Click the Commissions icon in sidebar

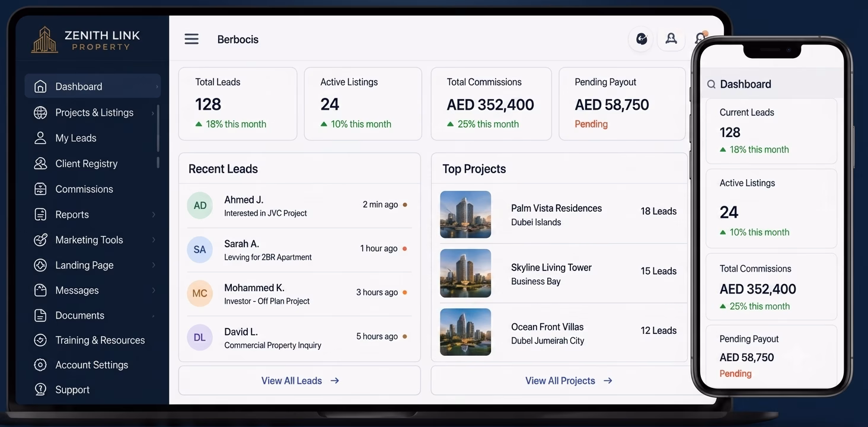[40, 189]
